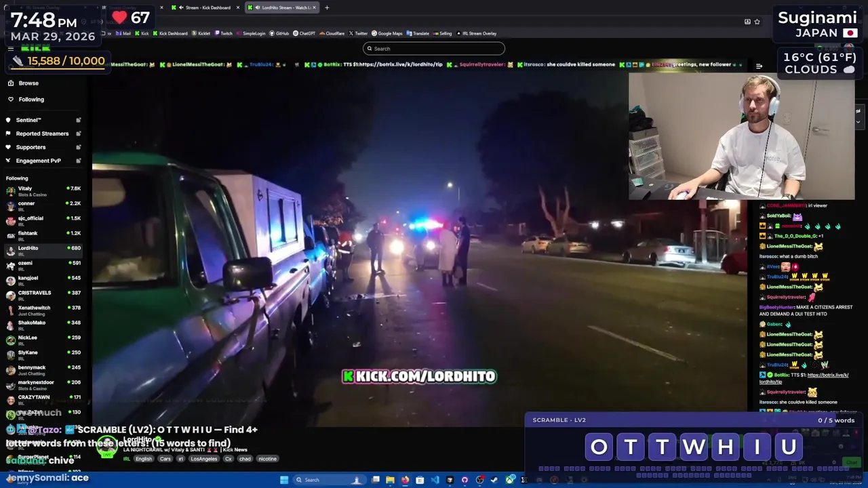Open the Google Maps bookmark
This screenshot has width=868, height=488.
coord(387,33)
